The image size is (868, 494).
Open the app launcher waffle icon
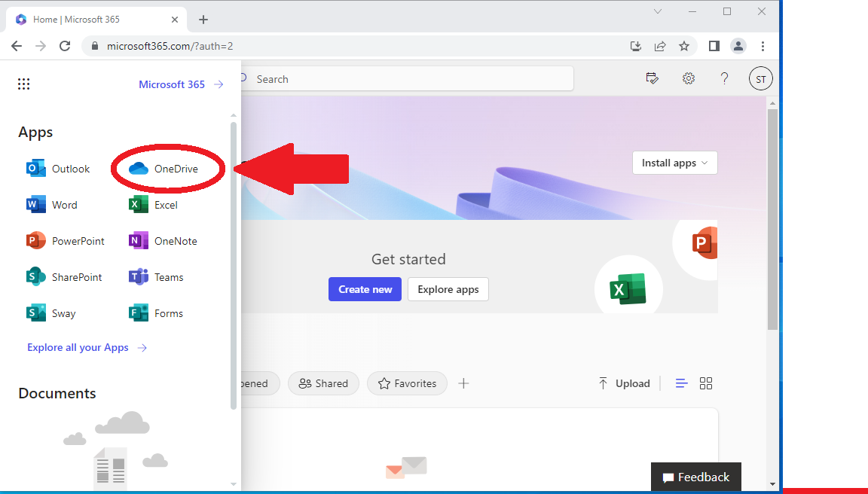[23, 84]
